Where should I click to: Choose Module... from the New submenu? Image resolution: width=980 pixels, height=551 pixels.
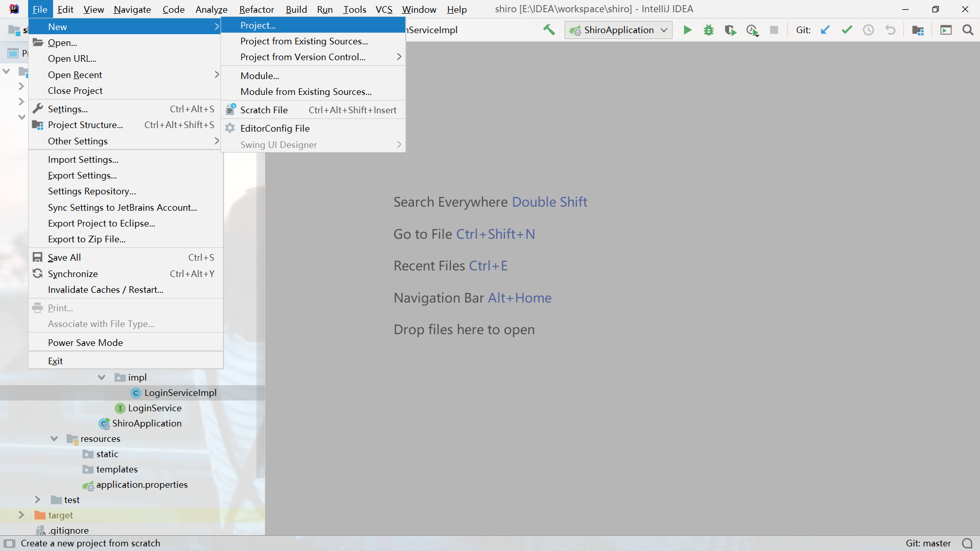point(313,76)
